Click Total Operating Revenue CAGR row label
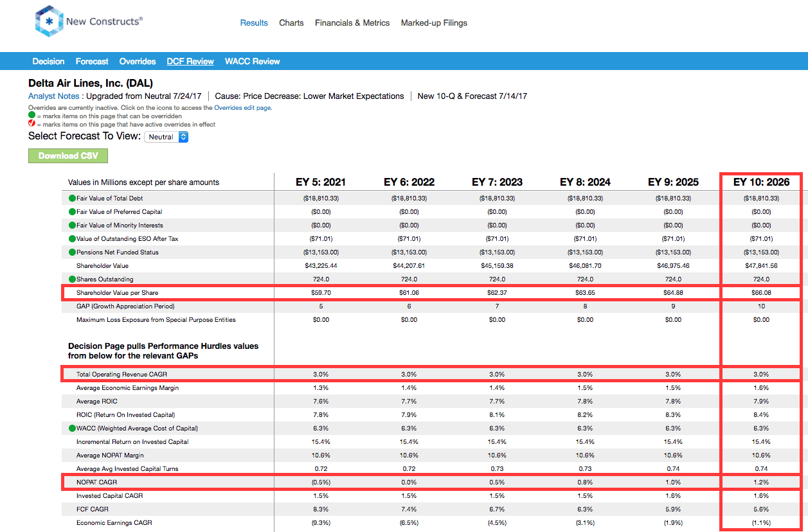Viewport: 808px width, 532px height. [x=121, y=374]
